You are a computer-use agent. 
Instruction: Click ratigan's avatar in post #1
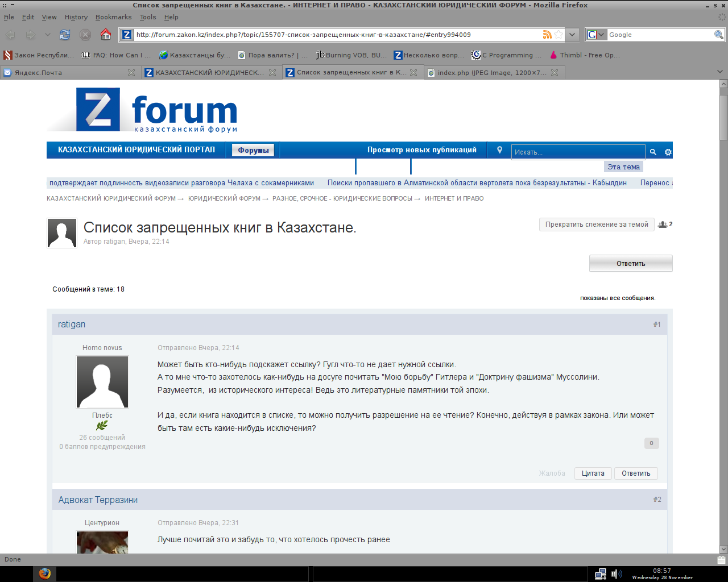102,382
